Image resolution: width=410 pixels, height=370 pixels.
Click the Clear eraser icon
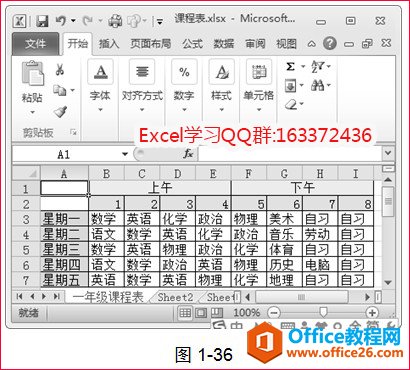291,105
